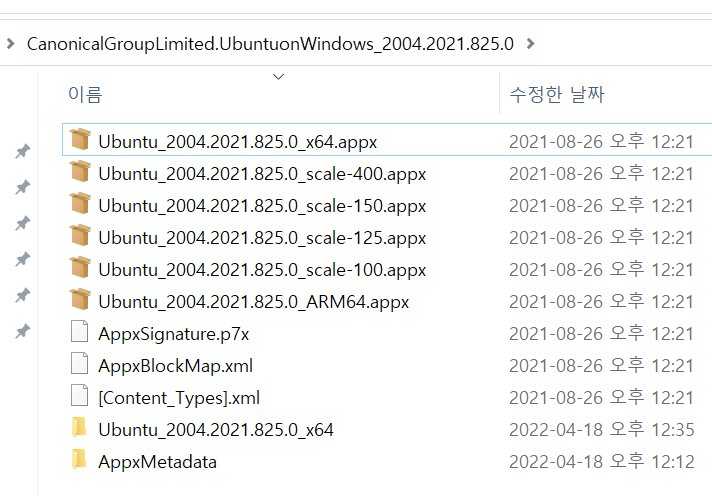Select Ubuntu_2004.2021.825.0_scale-400.appx file name
The width and height of the screenshot is (712, 496).
point(262,174)
